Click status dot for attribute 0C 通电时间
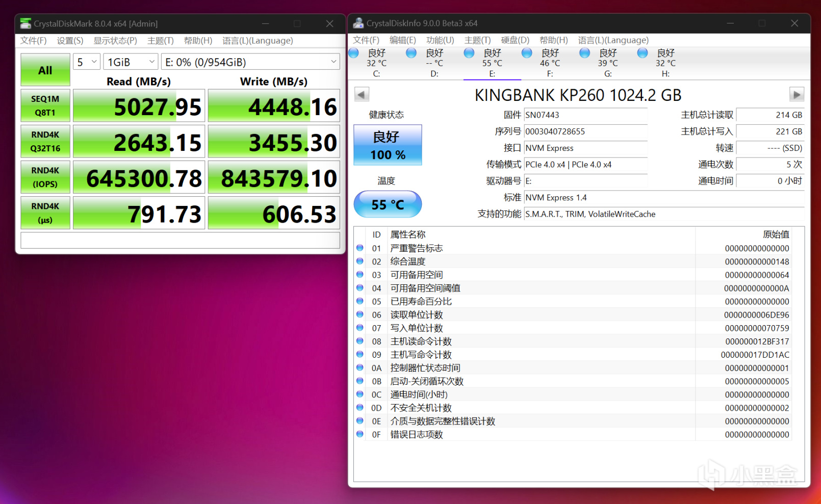This screenshot has width=821, height=504. pyautogui.click(x=360, y=394)
